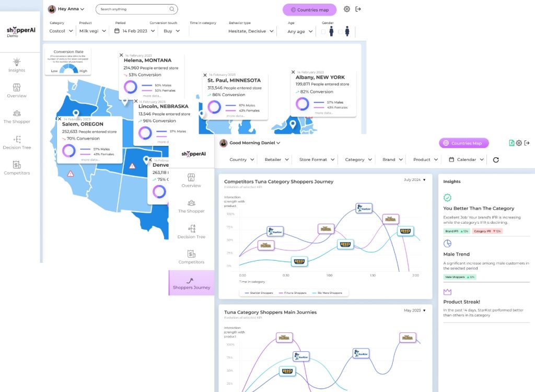The width and height of the screenshot is (535, 392).
Task: Click logout icon in Hey Anna header
Action: (358, 9)
